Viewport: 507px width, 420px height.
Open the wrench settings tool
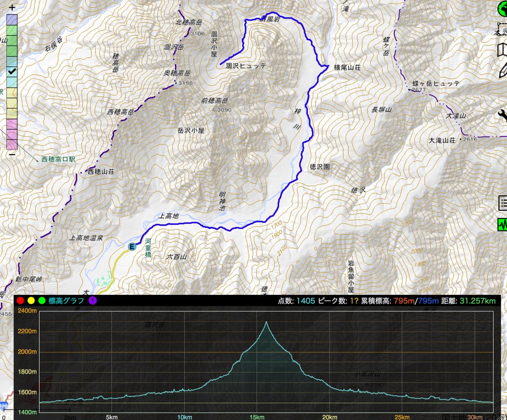click(502, 115)
